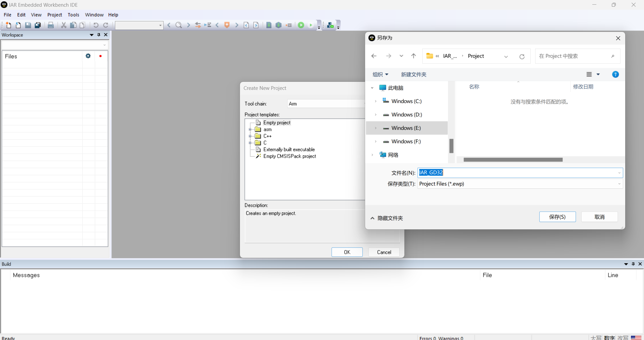Click the Redo arrow icon
Viewport: 644px width, 340px height.
(106, 25)
